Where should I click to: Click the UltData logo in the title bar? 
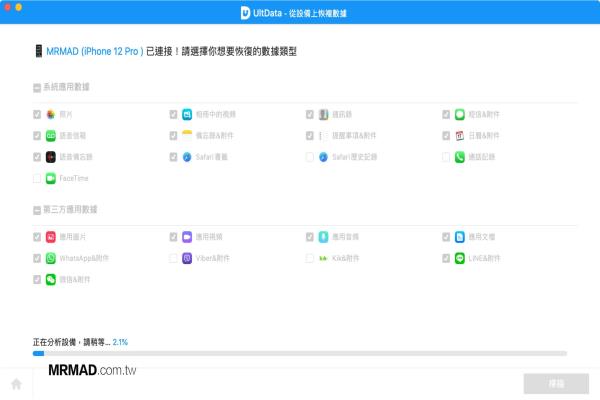click(x=245, y=13)
